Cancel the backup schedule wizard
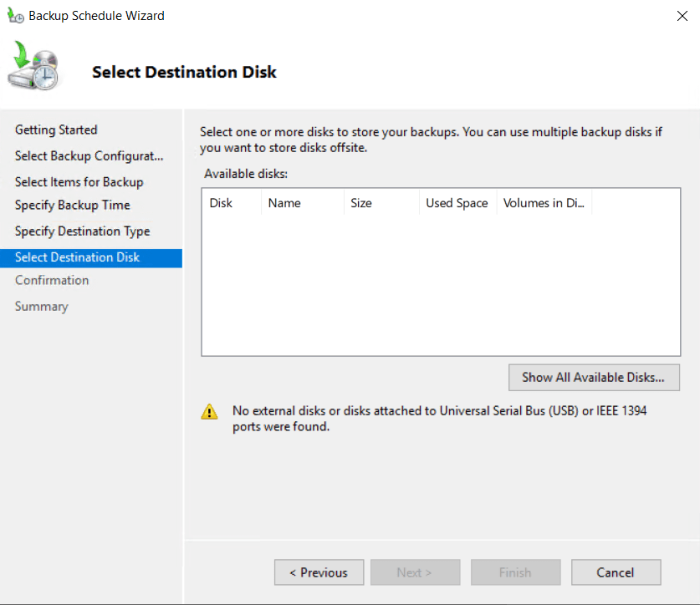 point(616,572)
